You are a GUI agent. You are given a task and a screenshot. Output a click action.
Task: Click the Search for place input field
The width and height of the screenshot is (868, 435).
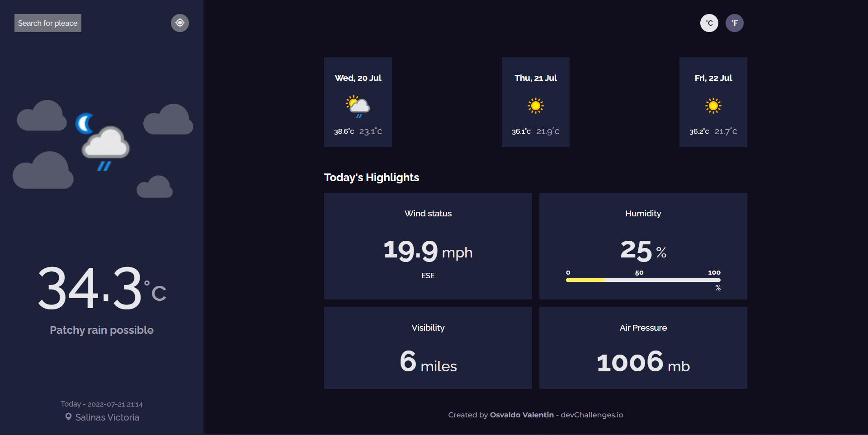pyautogui.click(x=47, y=23)
